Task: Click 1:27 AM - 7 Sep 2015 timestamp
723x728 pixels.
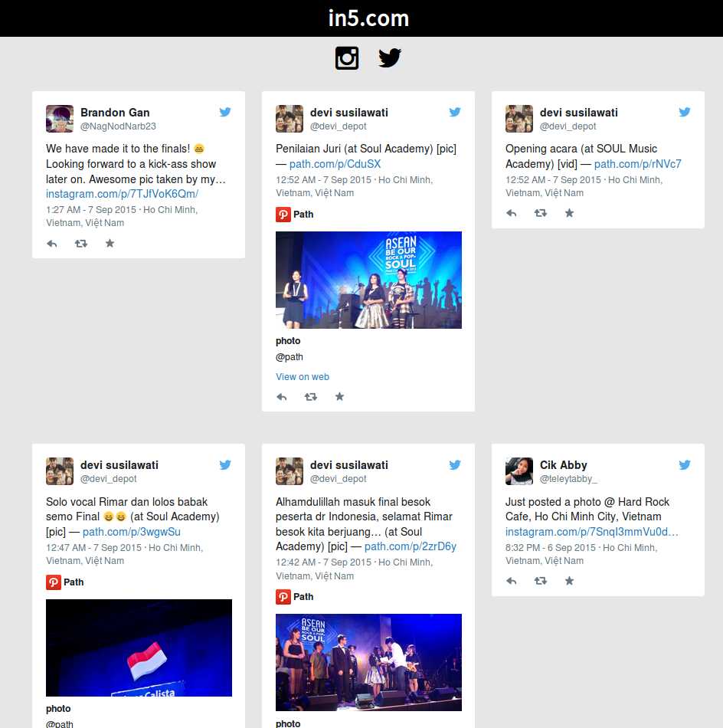Action: [91, 210]
